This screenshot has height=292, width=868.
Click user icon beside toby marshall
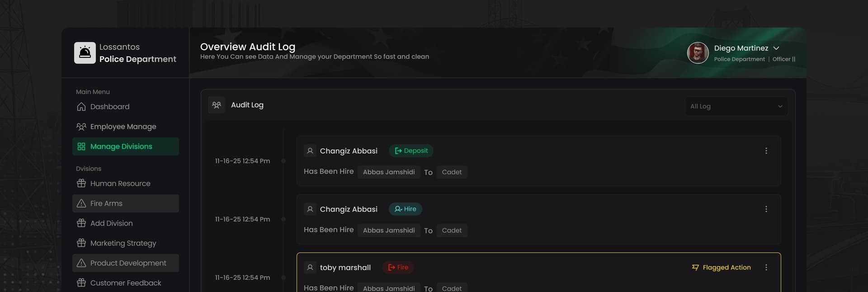pyautogui.click(x=310, y=268)
